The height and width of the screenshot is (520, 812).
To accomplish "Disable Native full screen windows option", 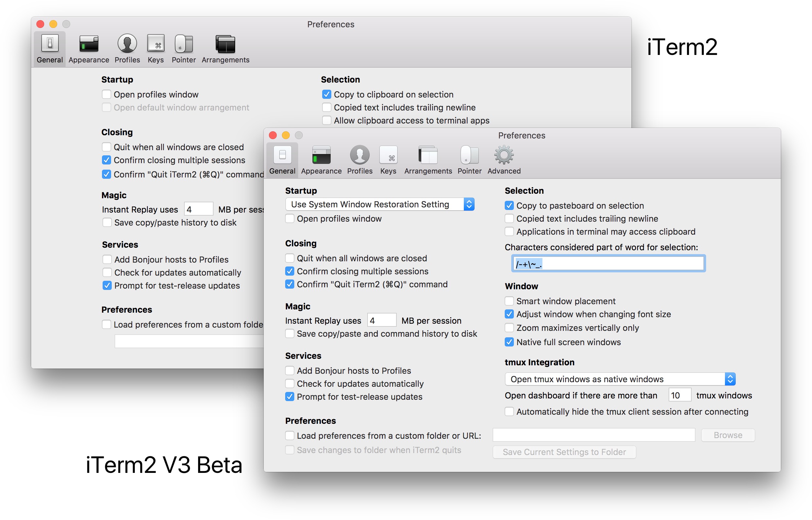I will click(x=509, y=342).
